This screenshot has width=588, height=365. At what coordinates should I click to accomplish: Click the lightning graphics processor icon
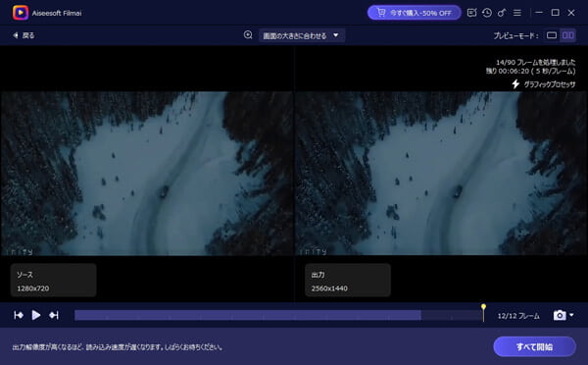click(515, 84)
